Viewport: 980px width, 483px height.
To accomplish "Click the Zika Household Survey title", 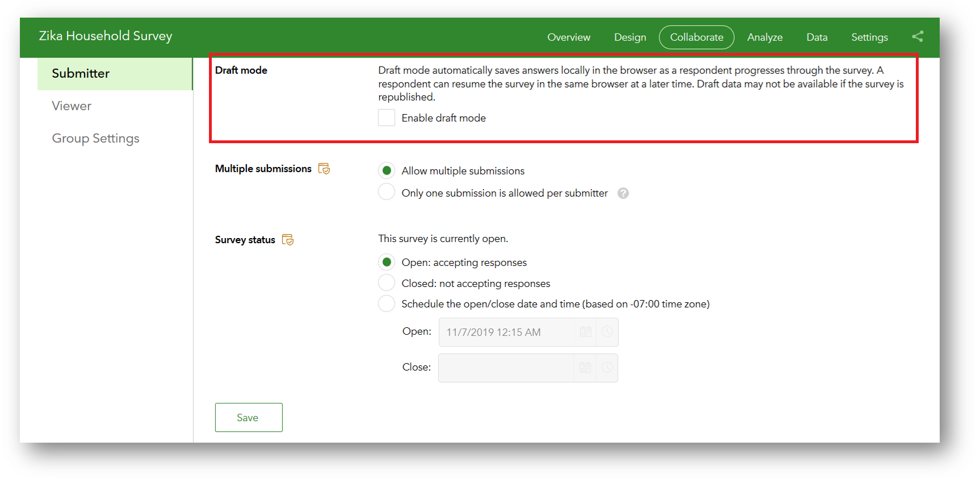I will click(106, 36).
